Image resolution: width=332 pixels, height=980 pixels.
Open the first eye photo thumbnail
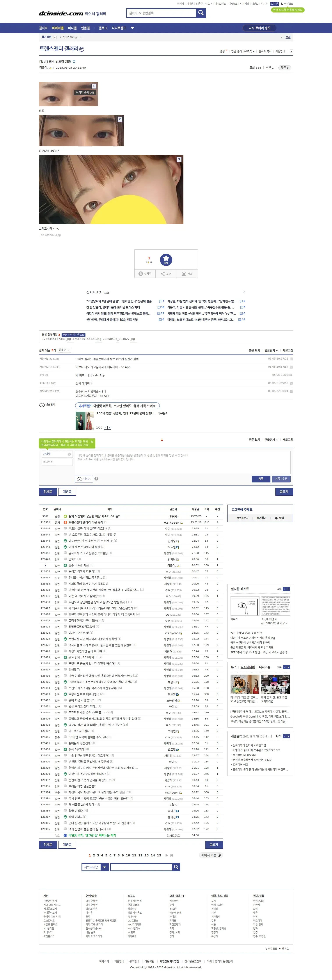[x=69, y=94]
